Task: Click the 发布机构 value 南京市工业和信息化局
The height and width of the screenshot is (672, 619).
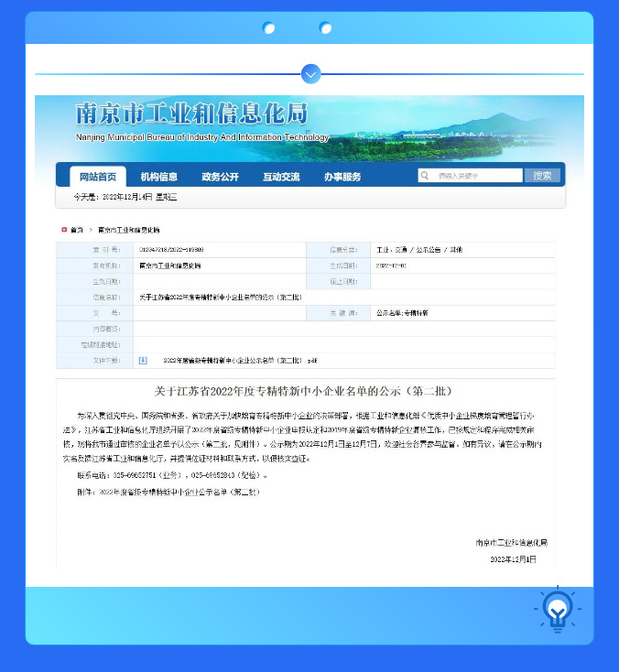Action: (x=169, y=266)
